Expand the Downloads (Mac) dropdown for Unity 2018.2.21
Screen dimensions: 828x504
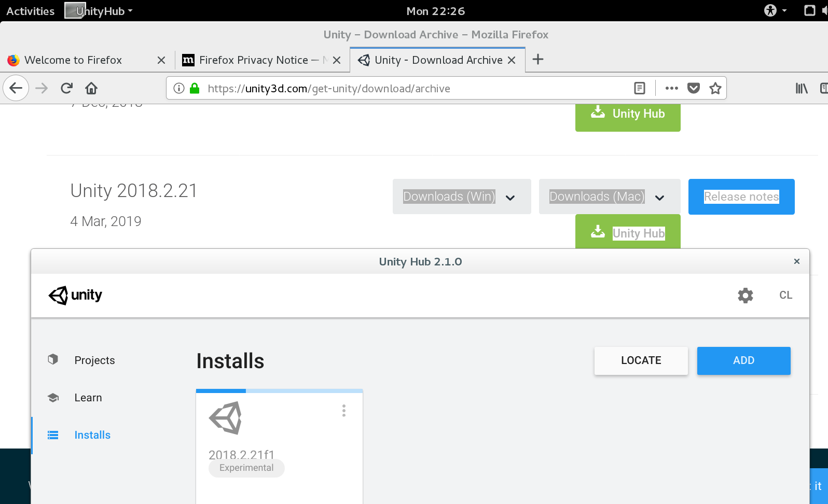coord(610,197)
